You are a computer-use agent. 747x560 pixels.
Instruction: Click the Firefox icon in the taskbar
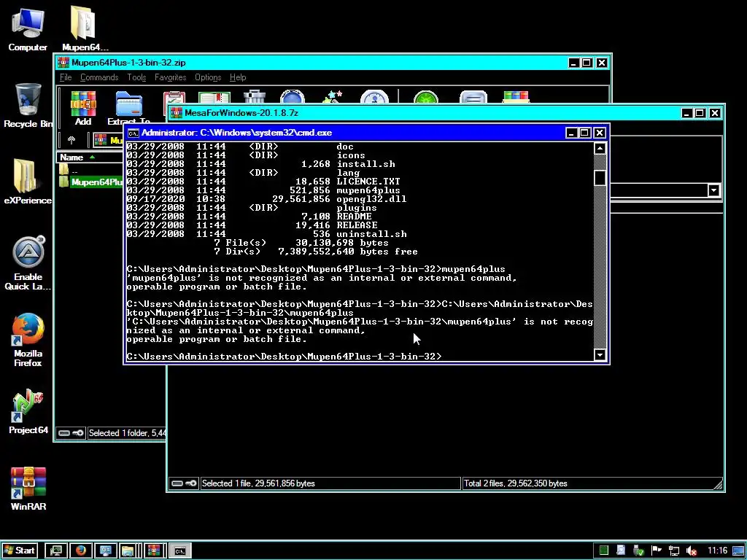click(x=81, y=551)
